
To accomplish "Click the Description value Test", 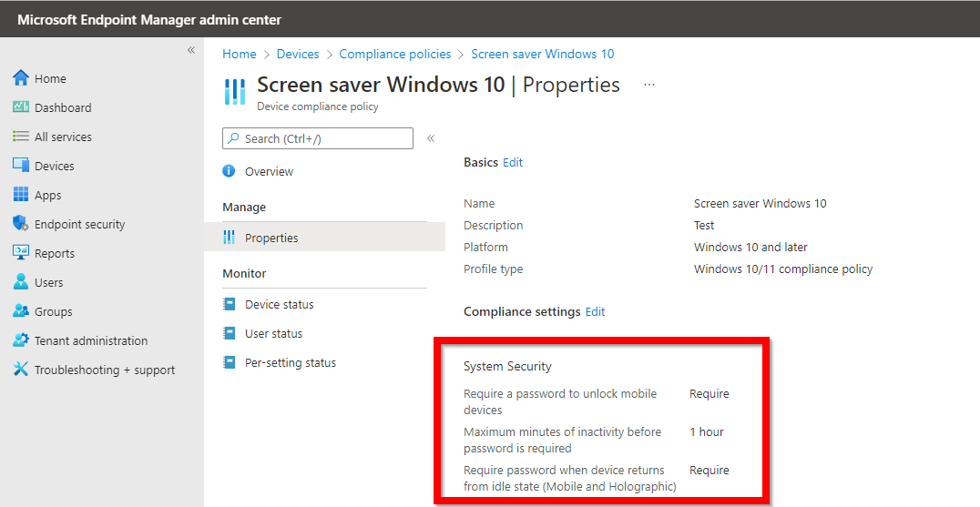I will tap(704, 226).
